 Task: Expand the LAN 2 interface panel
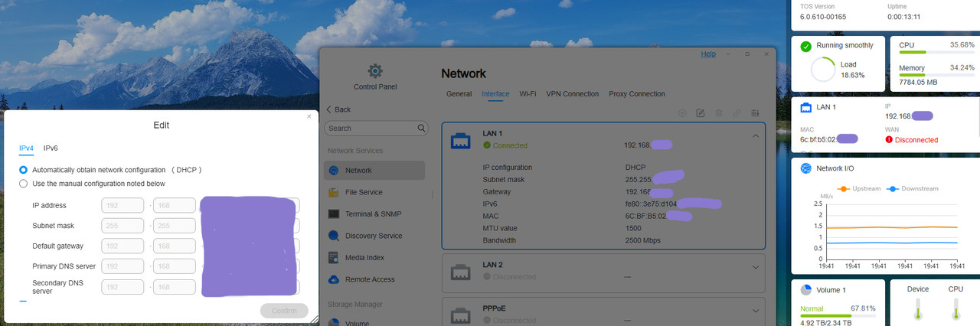coord(756,267)
